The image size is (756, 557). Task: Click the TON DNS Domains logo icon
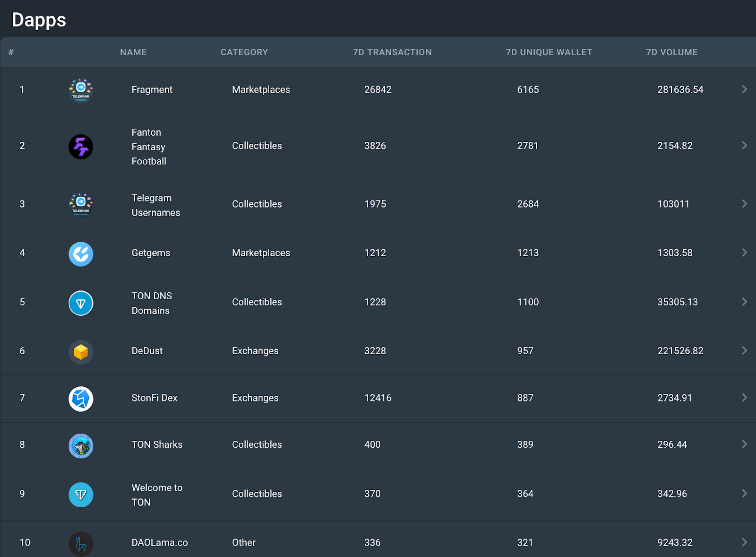pos(81,303)
